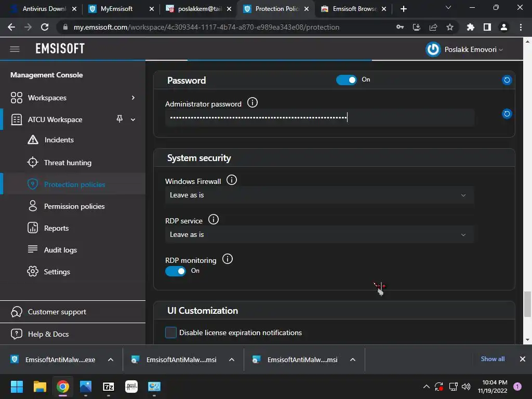Image resolution: width=532 pixels, height=399 pixels.
Task: Switch to MyEmsisoft tab
Action: (116, 9)
